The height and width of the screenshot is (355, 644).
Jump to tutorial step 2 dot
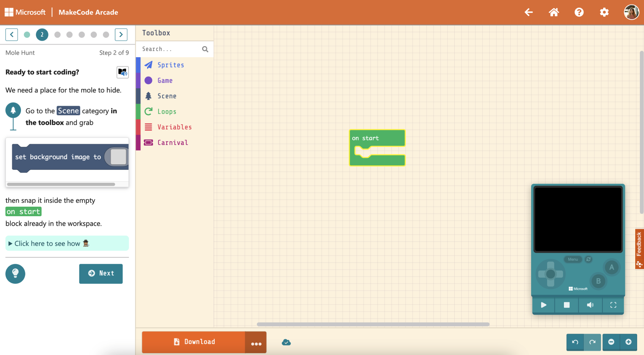click(x=42, y=34)
